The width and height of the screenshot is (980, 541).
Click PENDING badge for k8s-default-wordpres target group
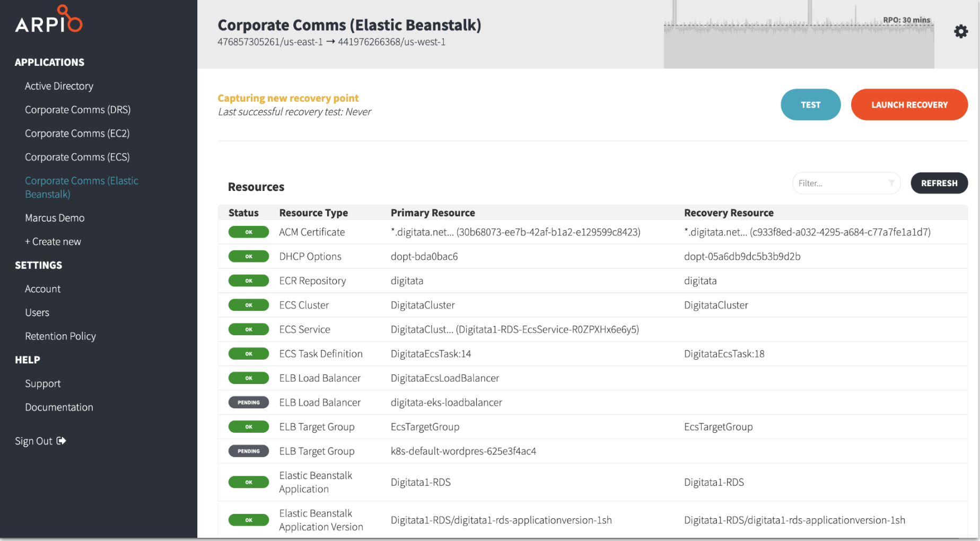249,451
